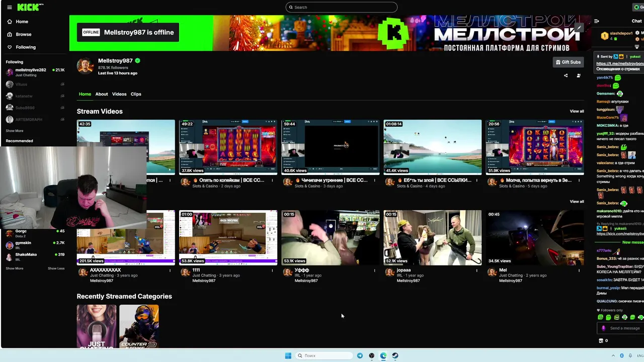Click the verified badge next to Mellstroy987
This screenshot has width=644, height=362.
click(x=137, y=60)
